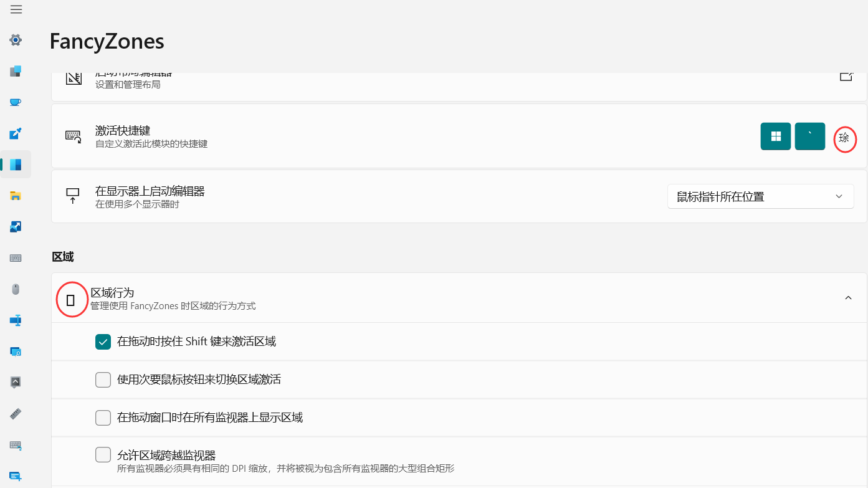The width and height of the screenshot is (868, 488).
Task: Enable 在拖动时按住 Shift 键来激活区域 checkbox
Action: 103,342
